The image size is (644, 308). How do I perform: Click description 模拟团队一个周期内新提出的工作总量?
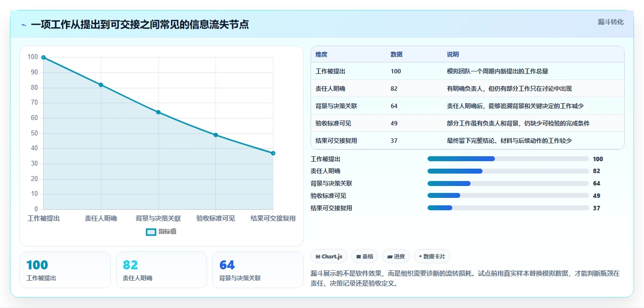tap(497, 71)
